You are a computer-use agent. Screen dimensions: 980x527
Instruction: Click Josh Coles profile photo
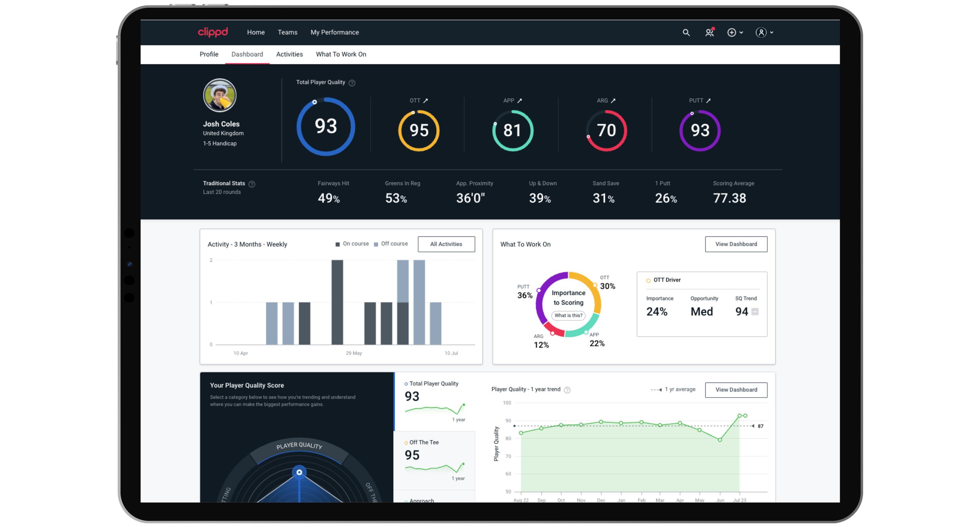219,96
